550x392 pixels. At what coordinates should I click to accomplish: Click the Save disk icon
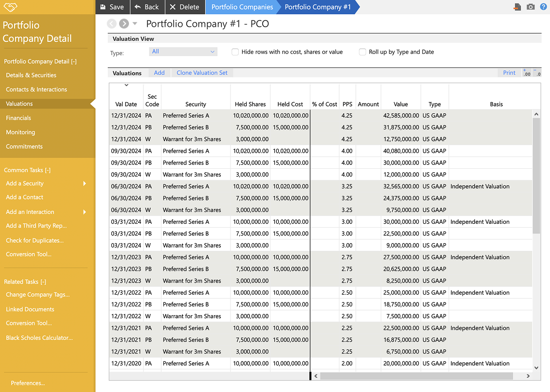click(103, 7)
